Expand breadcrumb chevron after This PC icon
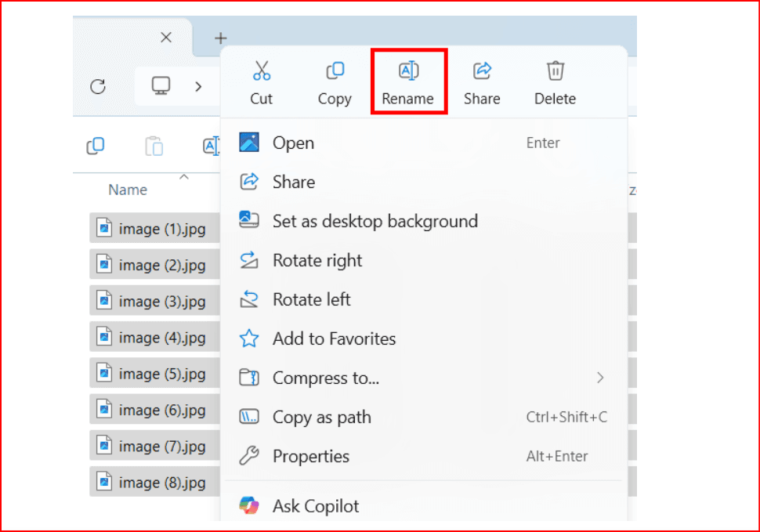 (x=199, y=86)
